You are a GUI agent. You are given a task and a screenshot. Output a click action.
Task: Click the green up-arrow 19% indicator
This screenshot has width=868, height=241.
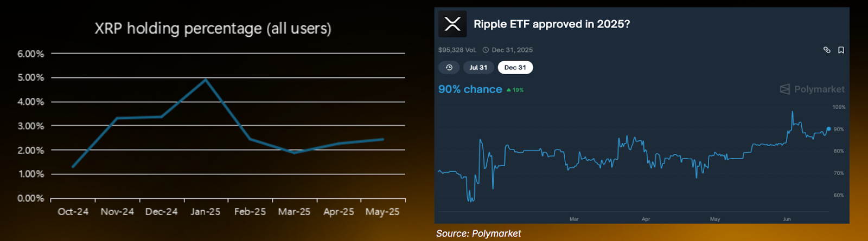[515, 90]
